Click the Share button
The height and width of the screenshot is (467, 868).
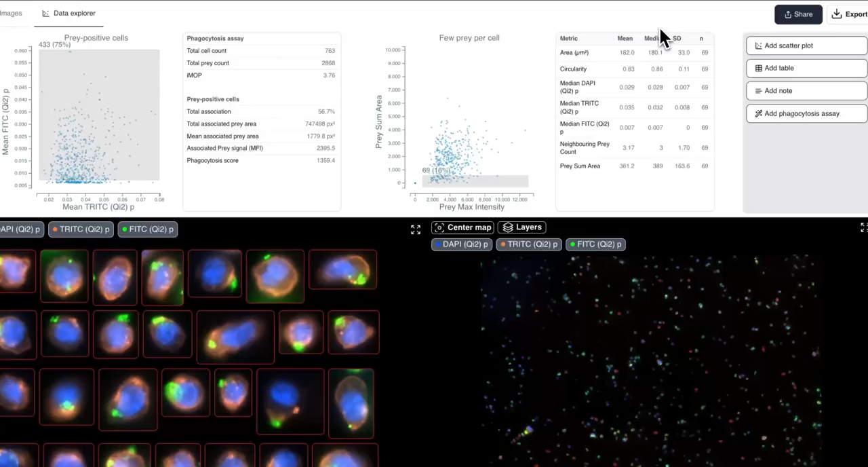pyautogui.click(x=798, y=14)
